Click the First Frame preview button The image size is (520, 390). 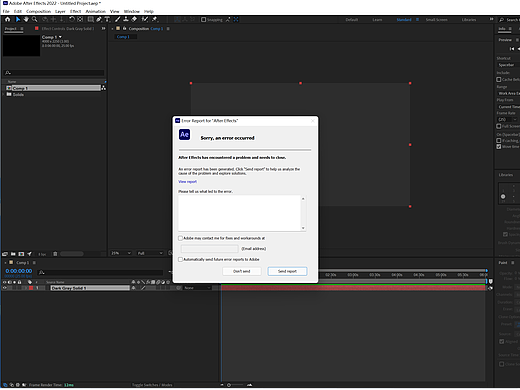click(x=512, y=49)
